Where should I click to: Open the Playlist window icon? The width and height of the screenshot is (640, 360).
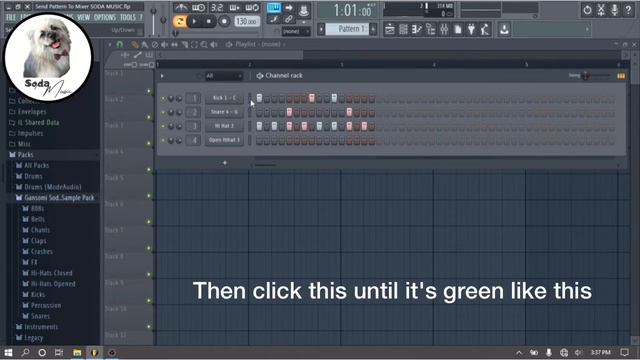[390, 29]
